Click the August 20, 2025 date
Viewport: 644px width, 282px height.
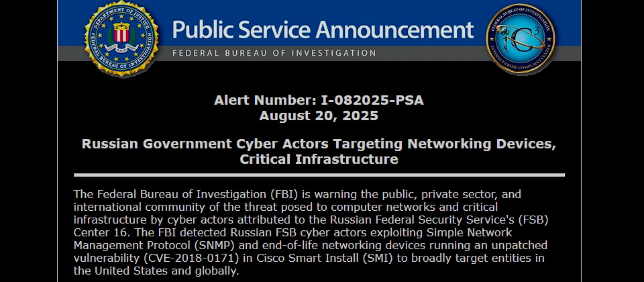(x=319, y=115)
